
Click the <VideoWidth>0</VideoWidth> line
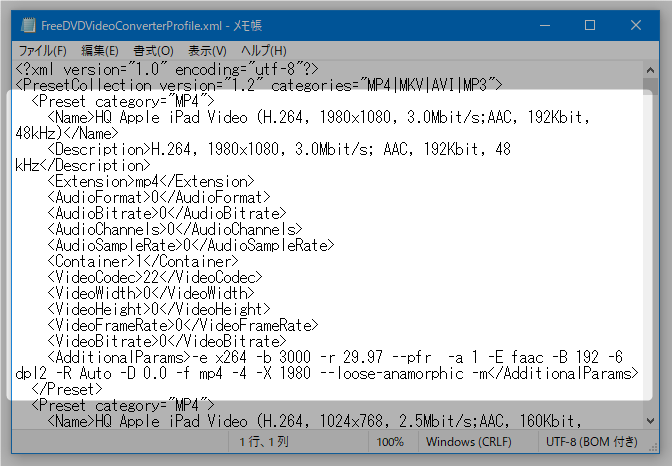151,294
